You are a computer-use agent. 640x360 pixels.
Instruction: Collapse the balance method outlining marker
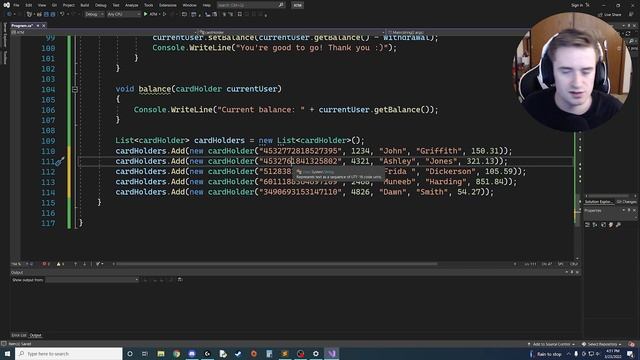(75, 89)
